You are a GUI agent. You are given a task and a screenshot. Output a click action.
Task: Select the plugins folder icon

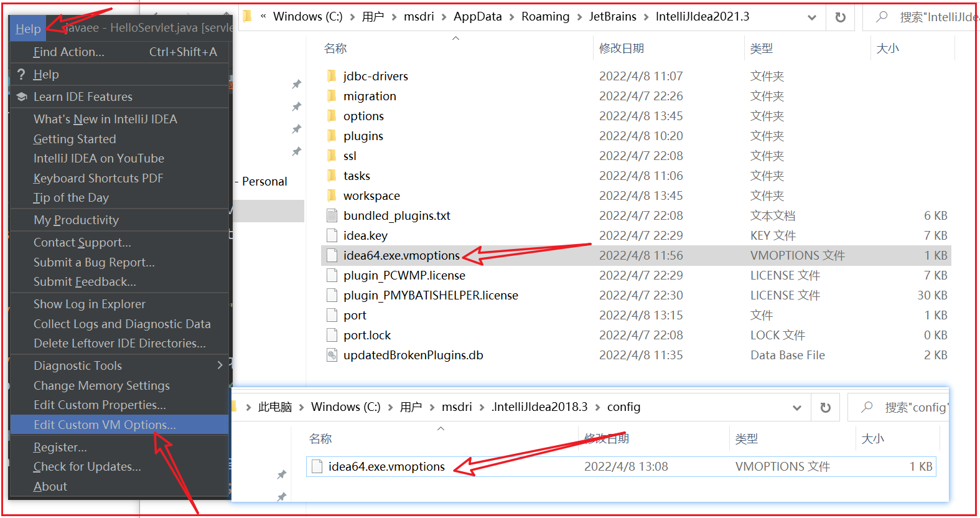pos(332,136)
